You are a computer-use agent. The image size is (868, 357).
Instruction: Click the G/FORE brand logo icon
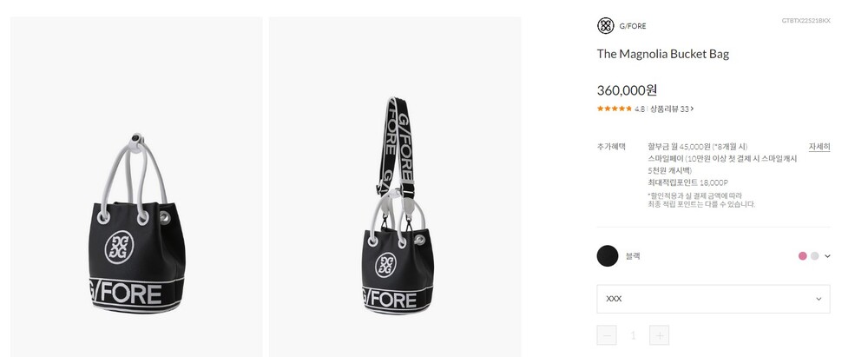click(606, 25)
